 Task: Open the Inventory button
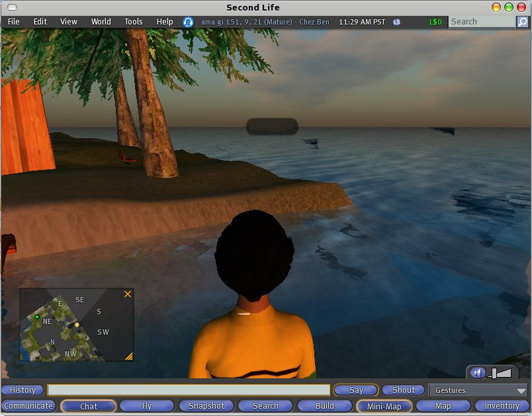pos(502,406)
